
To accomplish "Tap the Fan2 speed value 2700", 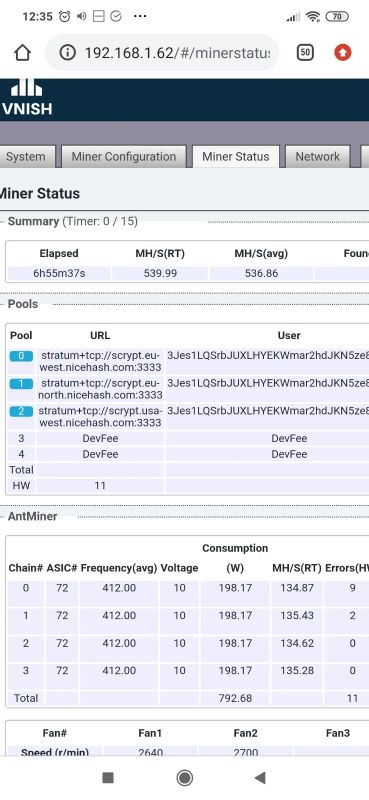I will click(x=245, y=753).
